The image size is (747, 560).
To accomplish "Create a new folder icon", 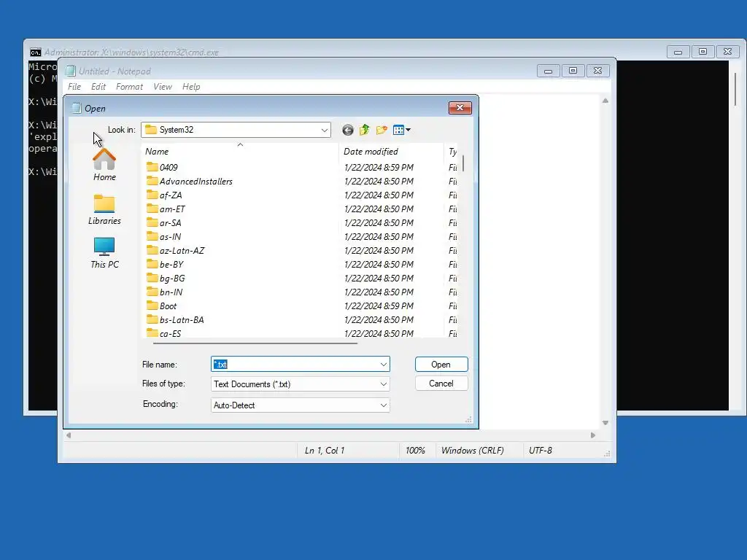I will click(x=382, y=130).
